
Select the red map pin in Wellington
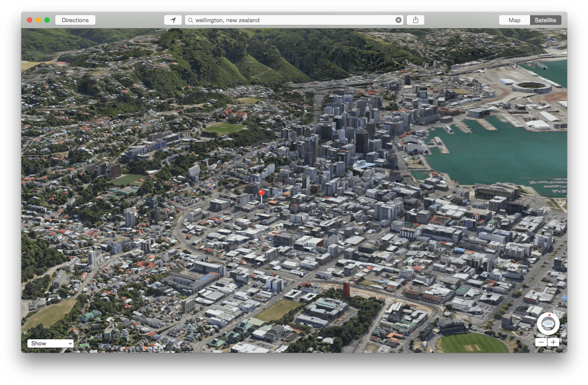tap(261, 192)
